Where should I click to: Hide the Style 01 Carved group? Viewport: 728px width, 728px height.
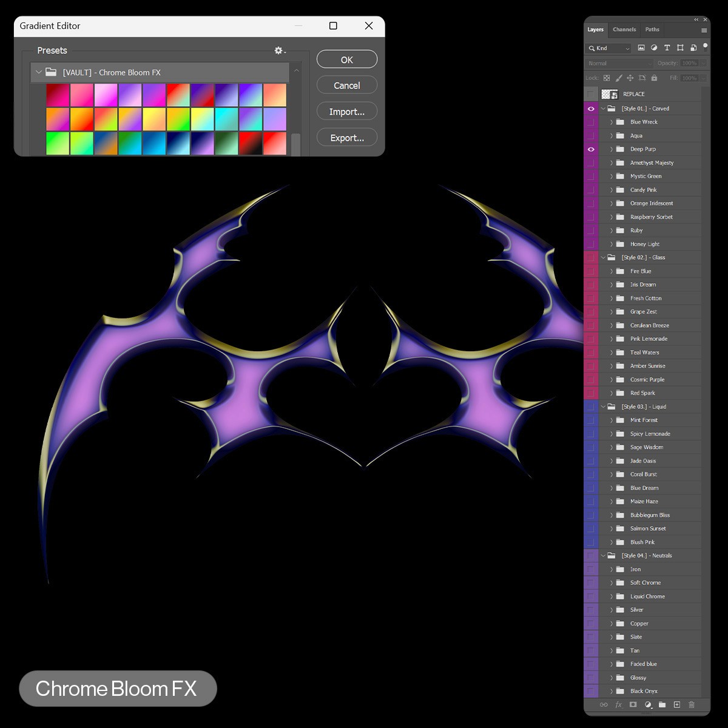coord(591,109)
